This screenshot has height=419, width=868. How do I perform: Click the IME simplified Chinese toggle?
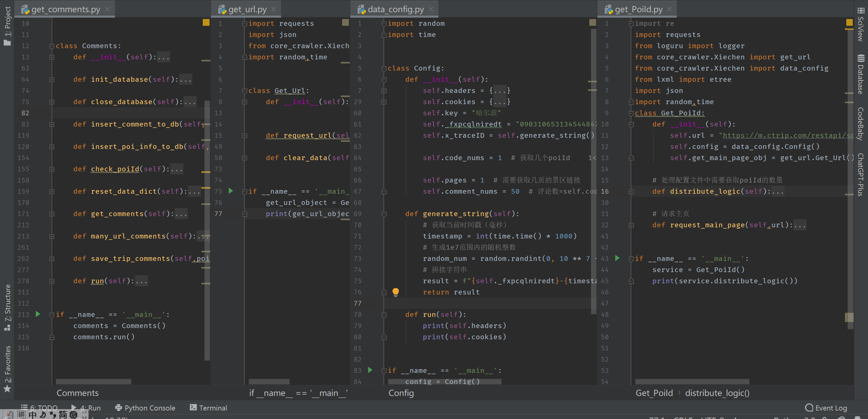point(63,415)
